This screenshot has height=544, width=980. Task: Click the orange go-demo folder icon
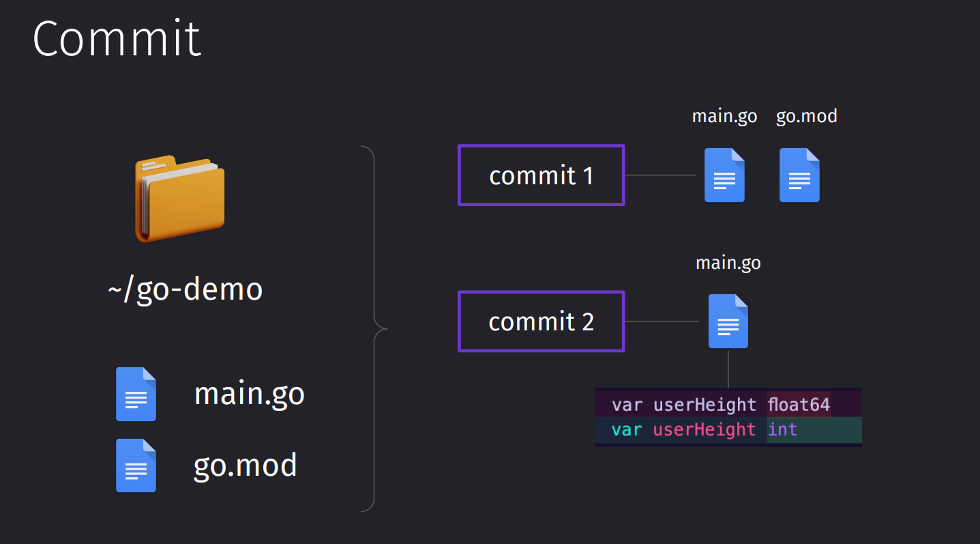pos(180,199)
